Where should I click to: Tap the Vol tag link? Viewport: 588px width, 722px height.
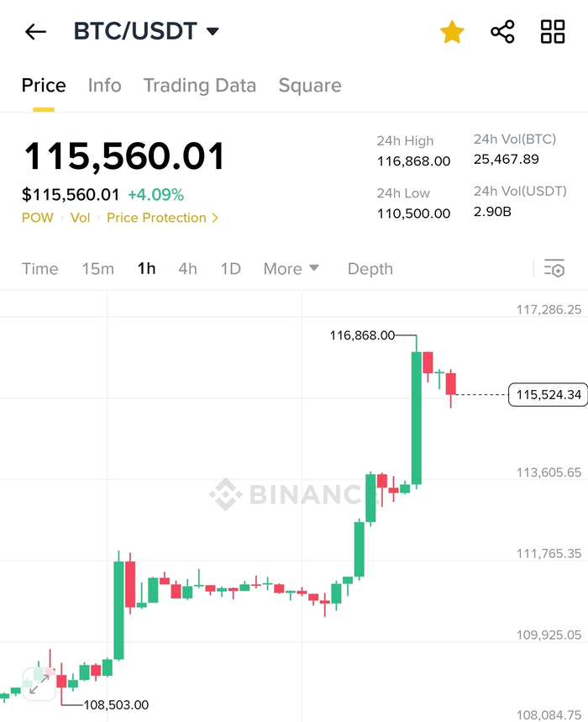click(x=80, y=218)
